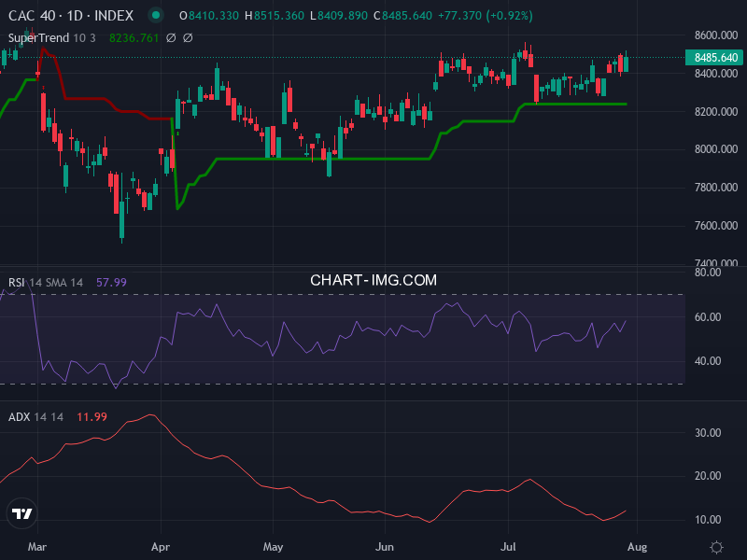Screen dimensions: 747x560
Task: Click the close price C8485.640
Action: [403, 16]
